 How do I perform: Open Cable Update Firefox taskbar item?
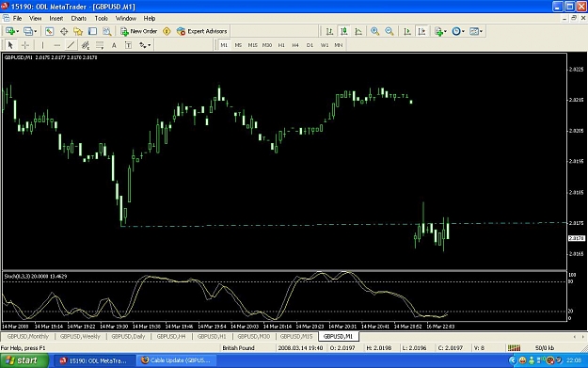pyautogui.click(x=176, y=360)
